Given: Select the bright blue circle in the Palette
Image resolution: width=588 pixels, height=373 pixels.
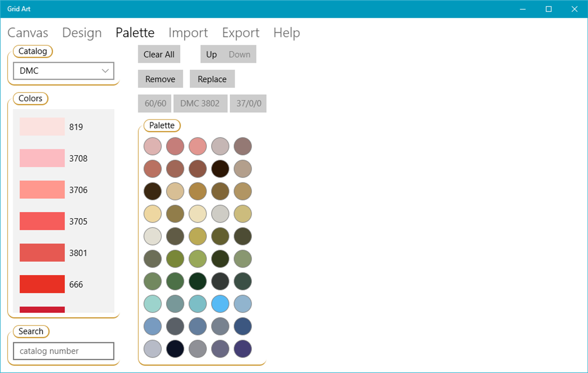Looking at the screenshot, I should [220, 304].
